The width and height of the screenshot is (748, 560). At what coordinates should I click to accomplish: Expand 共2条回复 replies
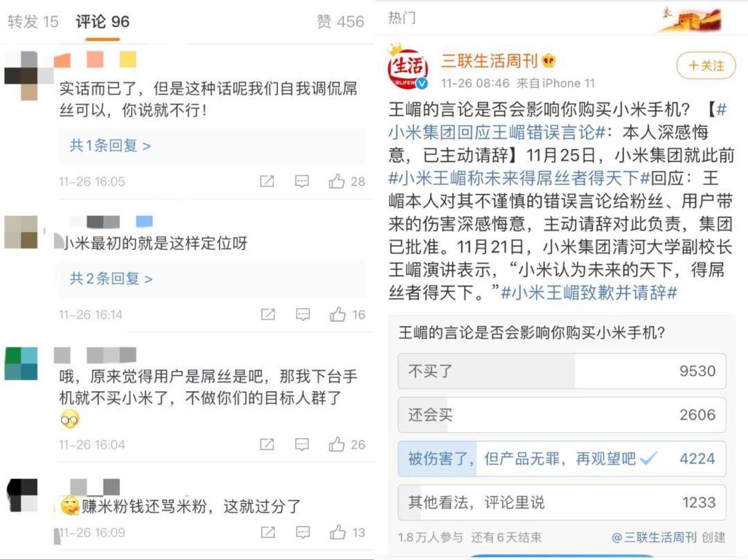click(x=111, y=278)
